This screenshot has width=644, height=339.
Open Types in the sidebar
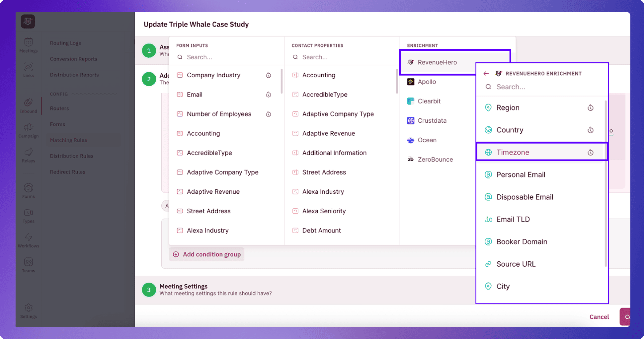click(28, 216)
